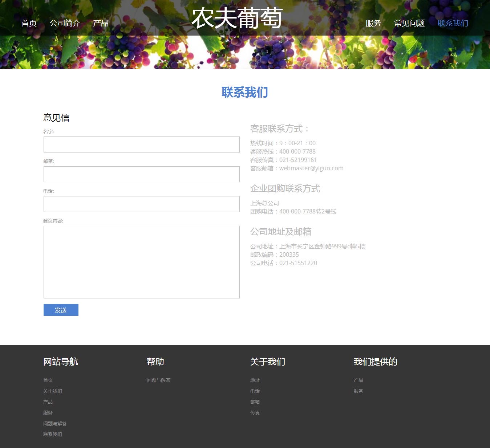This screenshot has height=448, width=490.
Task: Open footer 问题与解答 link under 网站导航
Action: pos(55,424)
